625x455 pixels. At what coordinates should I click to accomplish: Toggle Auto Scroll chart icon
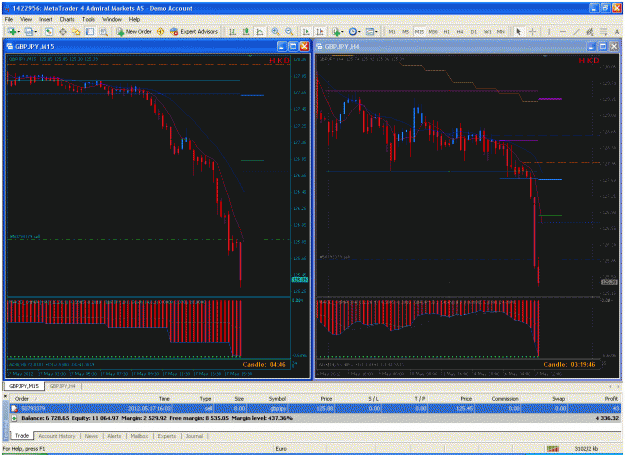pyautogui.click(x=306, y=31)
